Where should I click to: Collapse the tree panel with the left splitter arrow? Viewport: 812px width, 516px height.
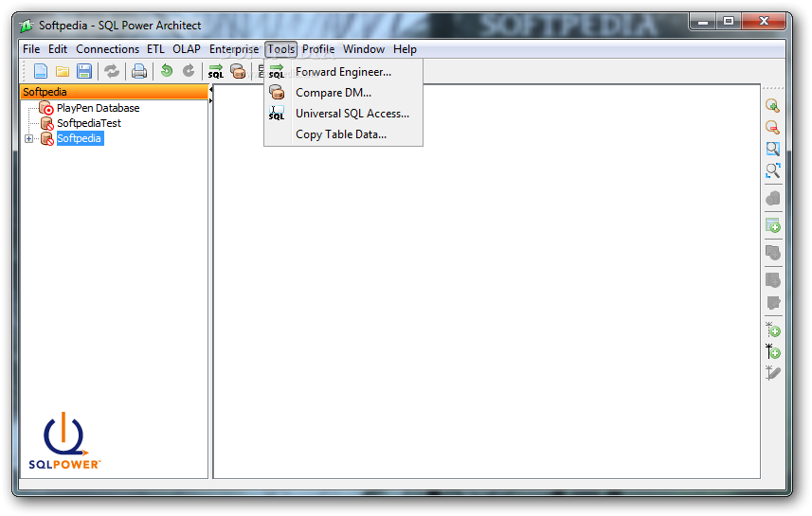[x=210, y=90]
